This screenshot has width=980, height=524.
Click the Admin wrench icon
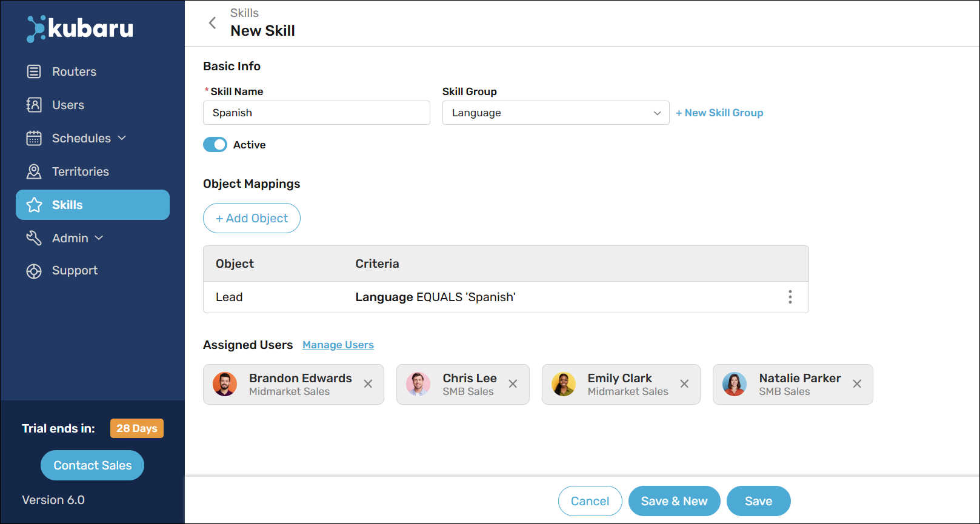coord(33,237)
